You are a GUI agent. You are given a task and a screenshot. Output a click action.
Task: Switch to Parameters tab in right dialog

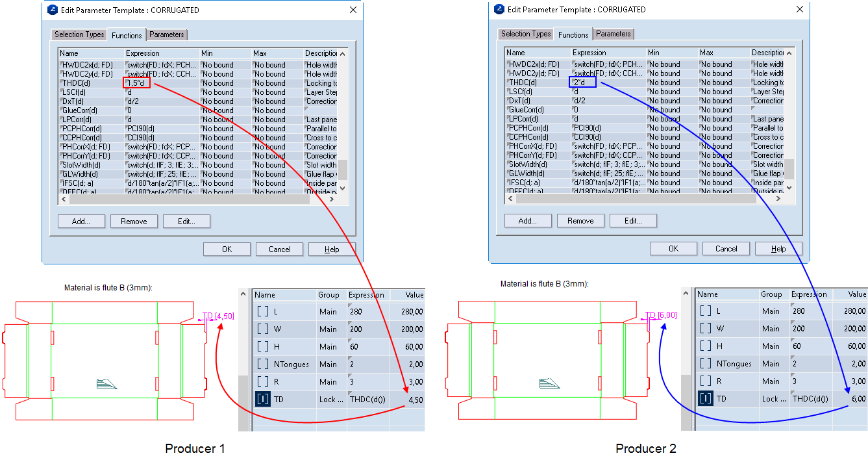(x=613, y=34)
